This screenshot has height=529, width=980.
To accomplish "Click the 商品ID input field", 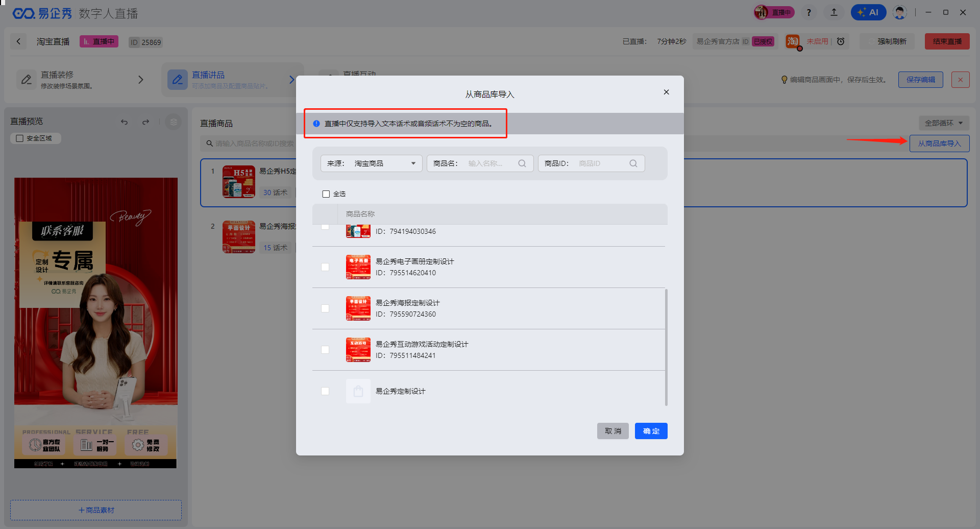I will pyautogui.click(x=602, y=163).
